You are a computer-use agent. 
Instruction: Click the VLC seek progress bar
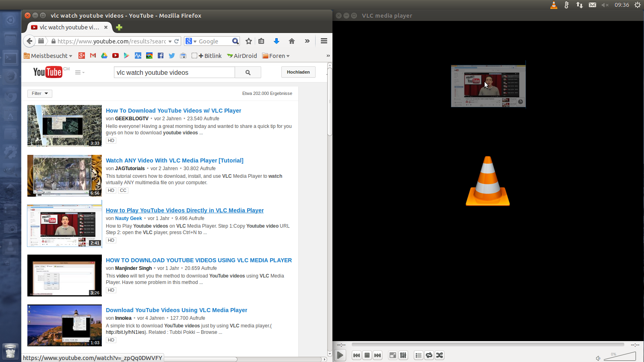click(488, 345)
